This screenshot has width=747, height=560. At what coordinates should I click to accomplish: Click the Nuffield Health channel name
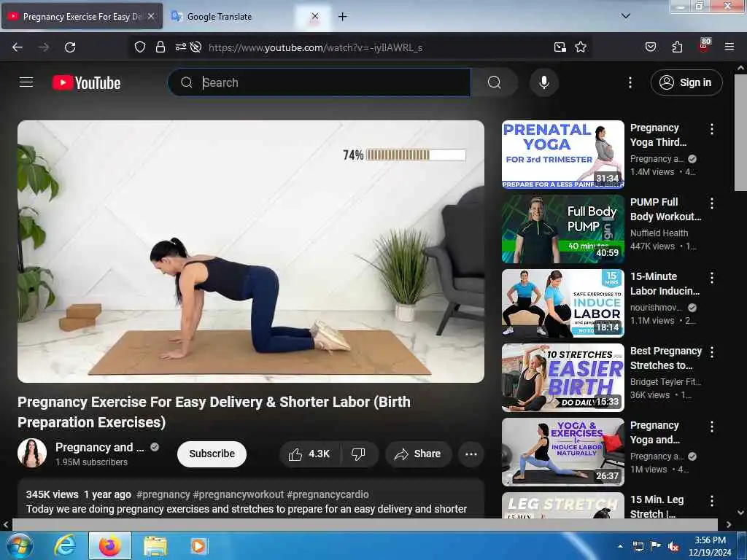point(659,233)
